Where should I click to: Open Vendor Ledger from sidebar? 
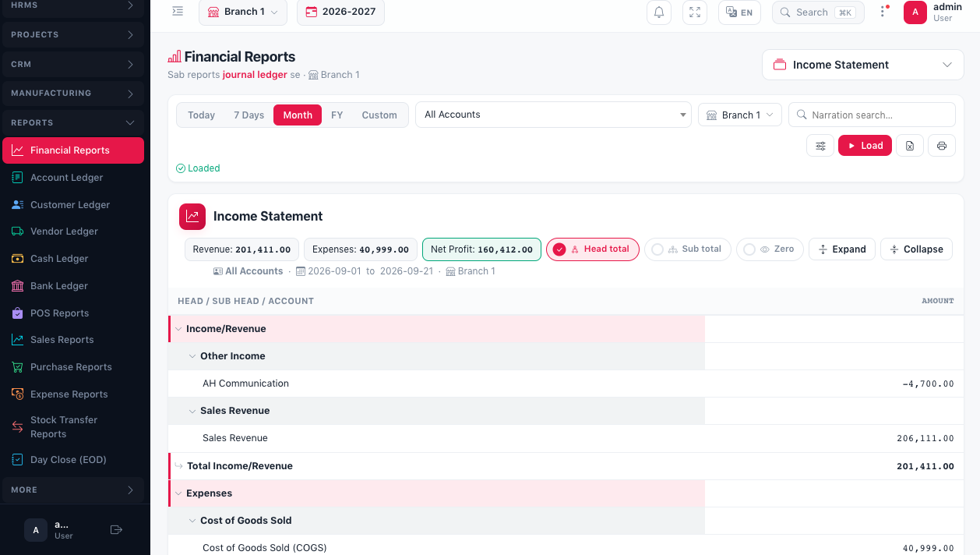tap(73, 232)
